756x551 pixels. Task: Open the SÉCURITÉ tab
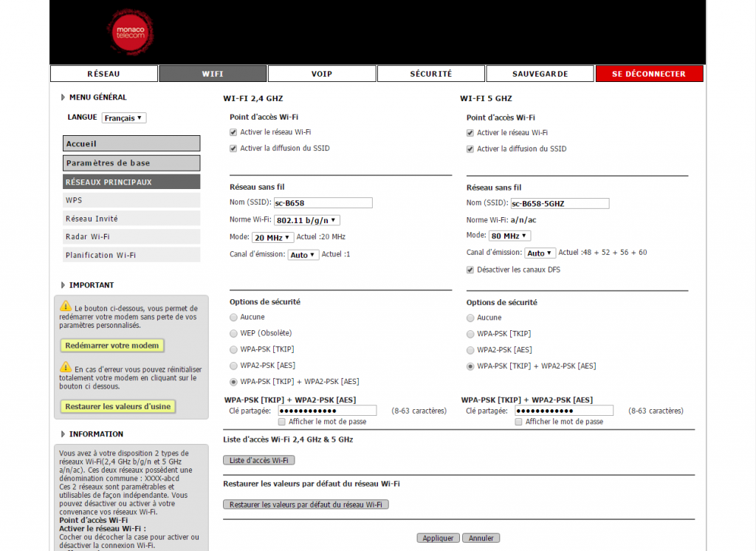click(430, 73)
